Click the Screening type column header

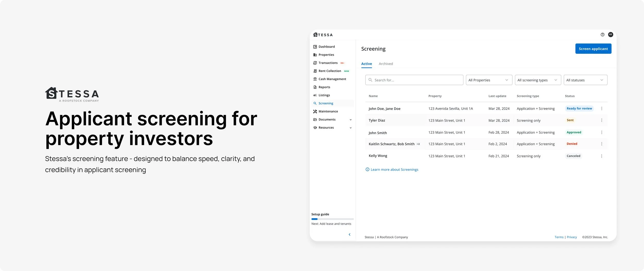(x=528, y=96)
